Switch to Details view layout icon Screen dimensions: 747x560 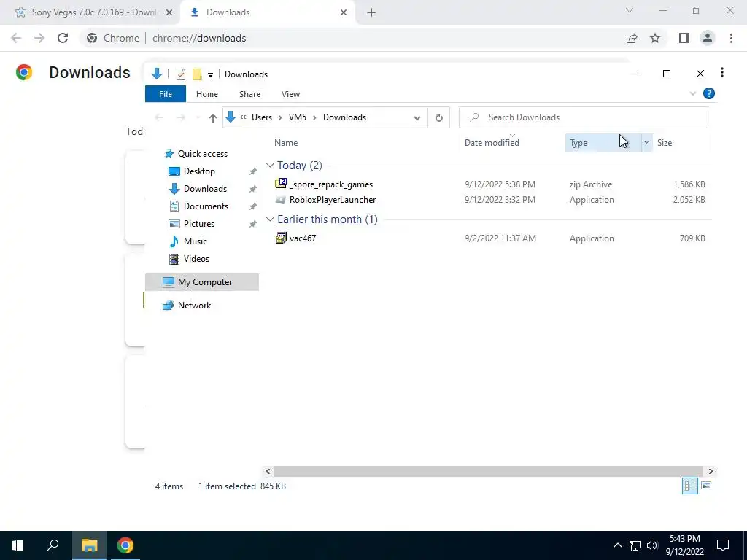click(690, 486)
